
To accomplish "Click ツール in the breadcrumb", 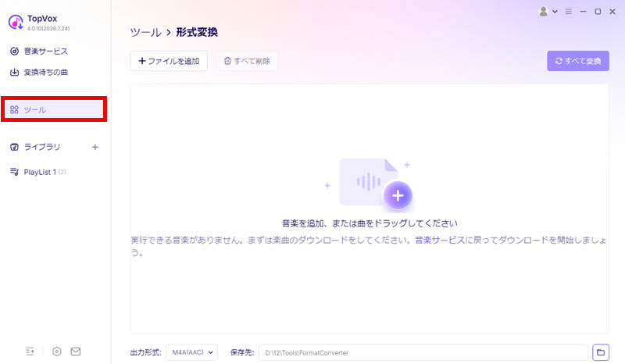I will pos(146,32).
